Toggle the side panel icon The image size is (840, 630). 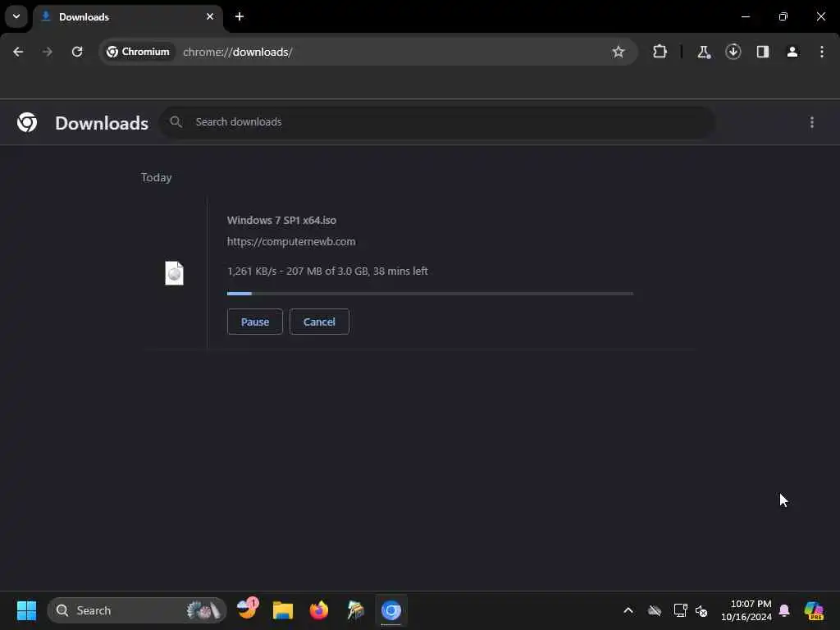click(x=763, y=52)
